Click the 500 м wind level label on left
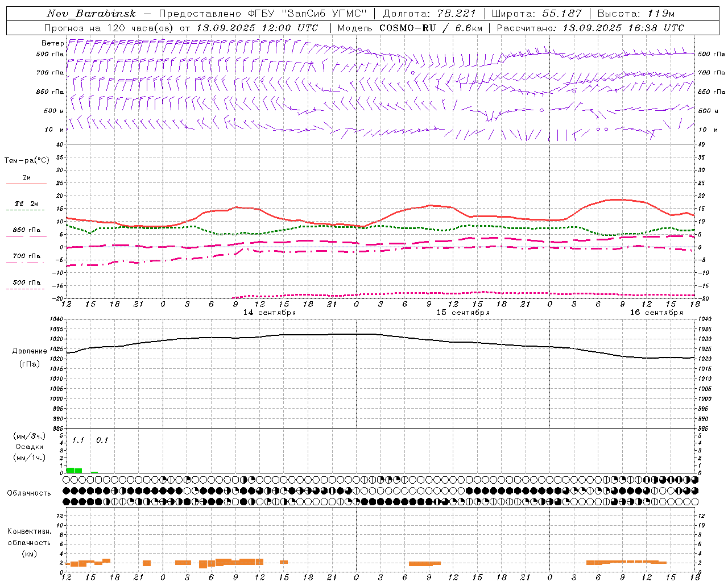728x582 pixels. pos(54,111)
